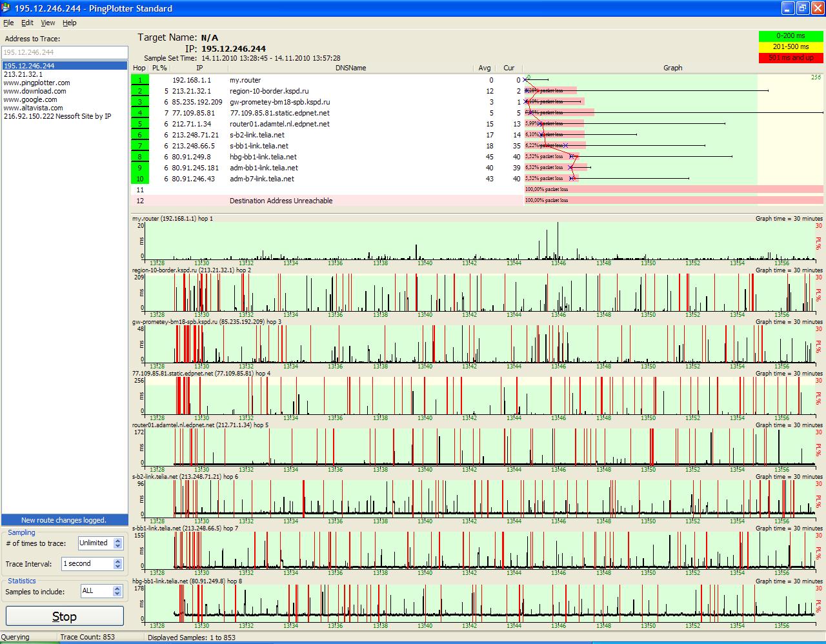Click the my.router hop 1 time graph
The image size is (826, 644).
click(x=479, y=241)
